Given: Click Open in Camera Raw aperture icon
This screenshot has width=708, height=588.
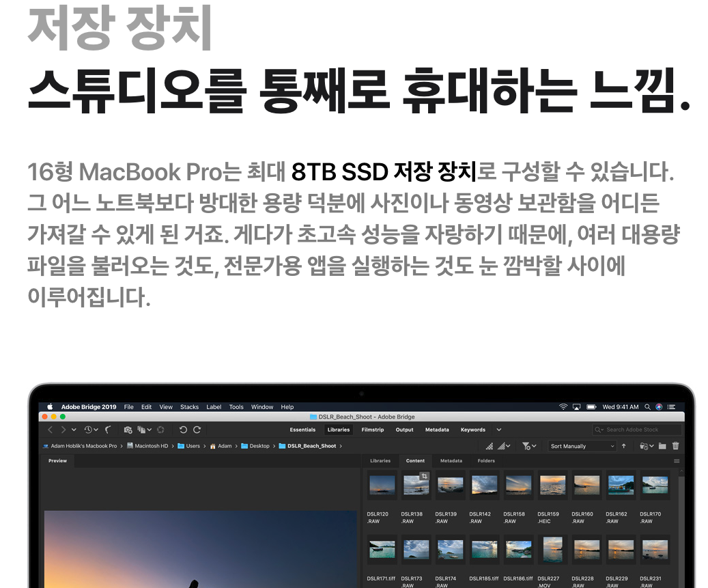Looking at the screenshot, I should [160, 430].
